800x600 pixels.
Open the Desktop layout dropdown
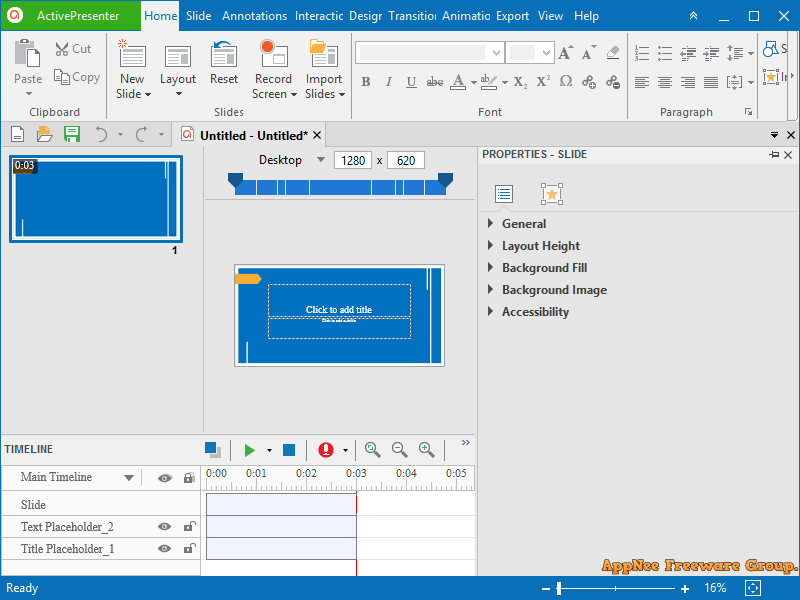[x=321, y=160]
